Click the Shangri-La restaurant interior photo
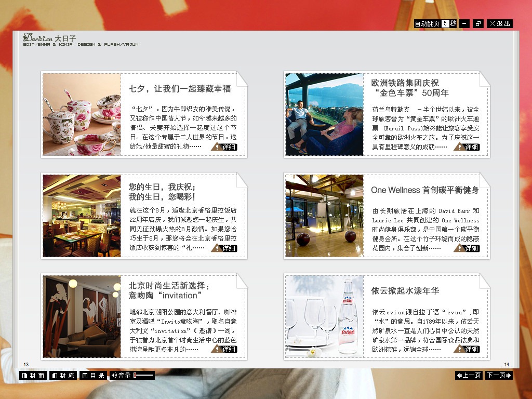The width and height of the screenshot is (532, 399). point(82,216)
